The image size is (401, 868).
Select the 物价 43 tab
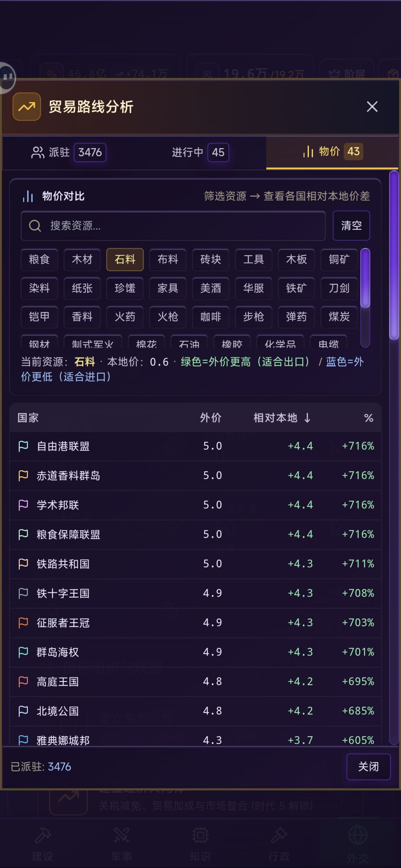[x=333, y=152]
